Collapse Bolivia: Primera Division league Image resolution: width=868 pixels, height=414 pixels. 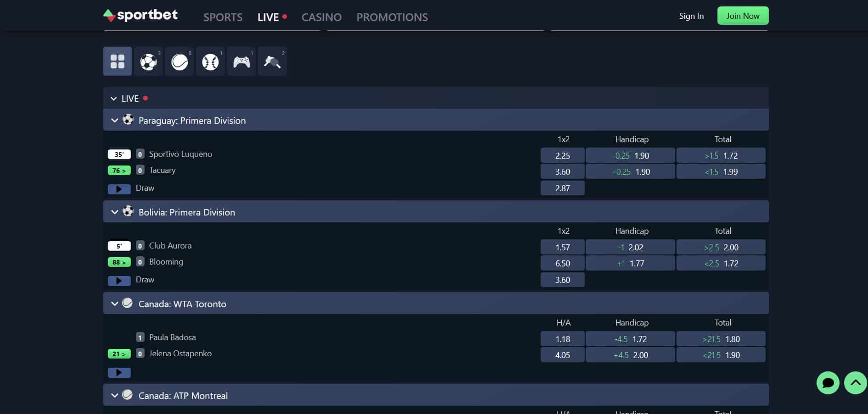(x=115, y=212)
